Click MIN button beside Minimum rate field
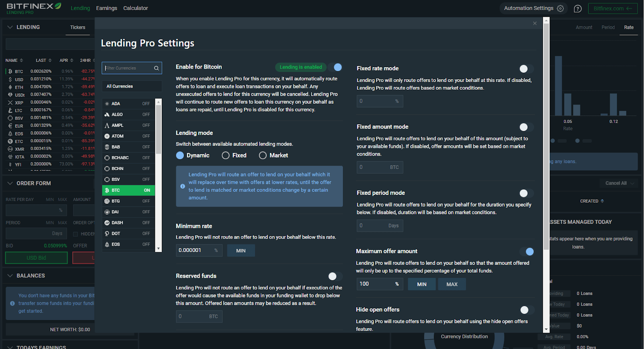The height and width of the screenshot is (349, 644). click(241, 250)
